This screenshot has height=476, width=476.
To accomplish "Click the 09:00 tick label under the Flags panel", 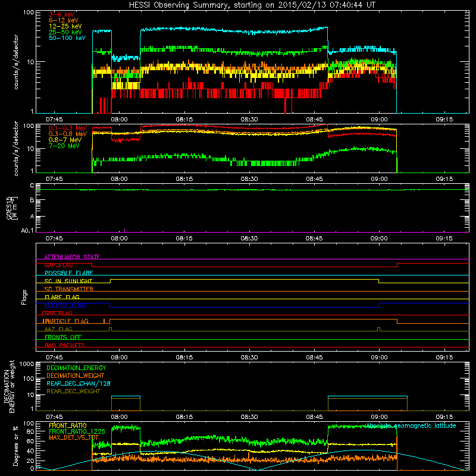I will [x=379, y=358].
